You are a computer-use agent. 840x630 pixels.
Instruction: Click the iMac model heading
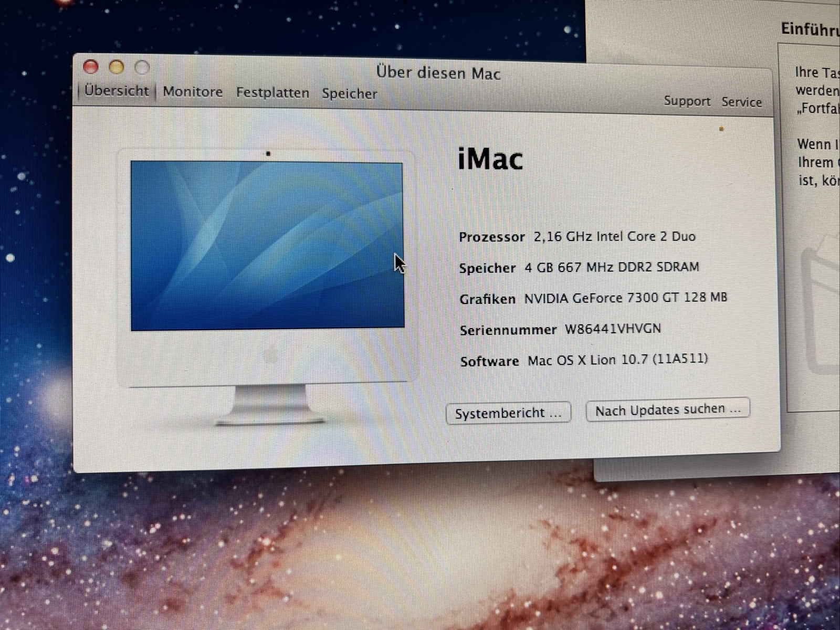[490, 159]
